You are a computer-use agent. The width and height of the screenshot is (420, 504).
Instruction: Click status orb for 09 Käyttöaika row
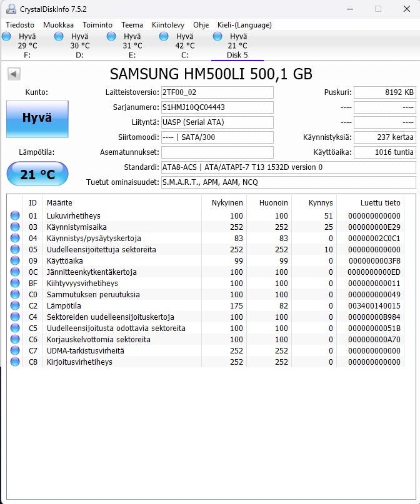(x=15, y=260)
